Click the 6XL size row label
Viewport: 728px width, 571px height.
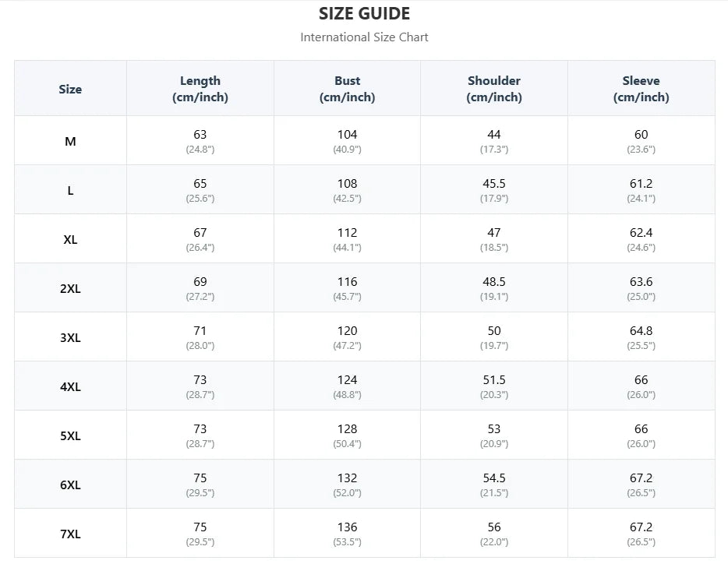70,485
